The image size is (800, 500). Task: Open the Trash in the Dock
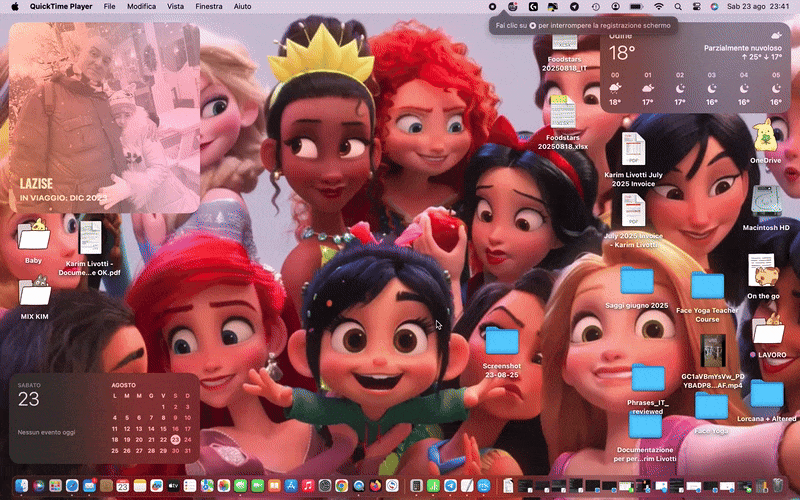[778, 485]
